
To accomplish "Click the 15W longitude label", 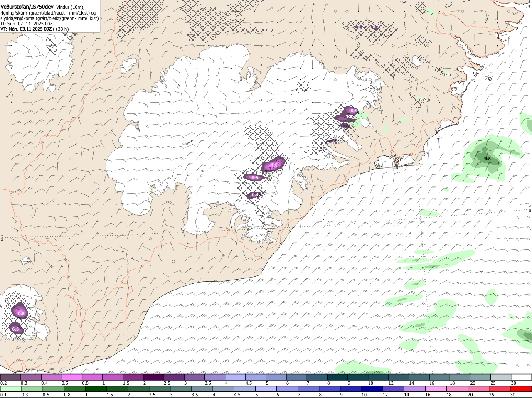I will click(x=403, y=2).
